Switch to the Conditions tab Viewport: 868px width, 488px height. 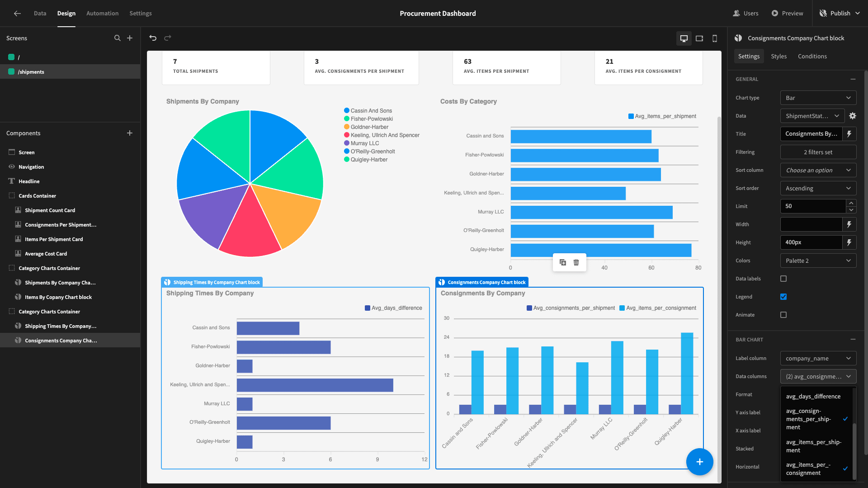point(812,57)
